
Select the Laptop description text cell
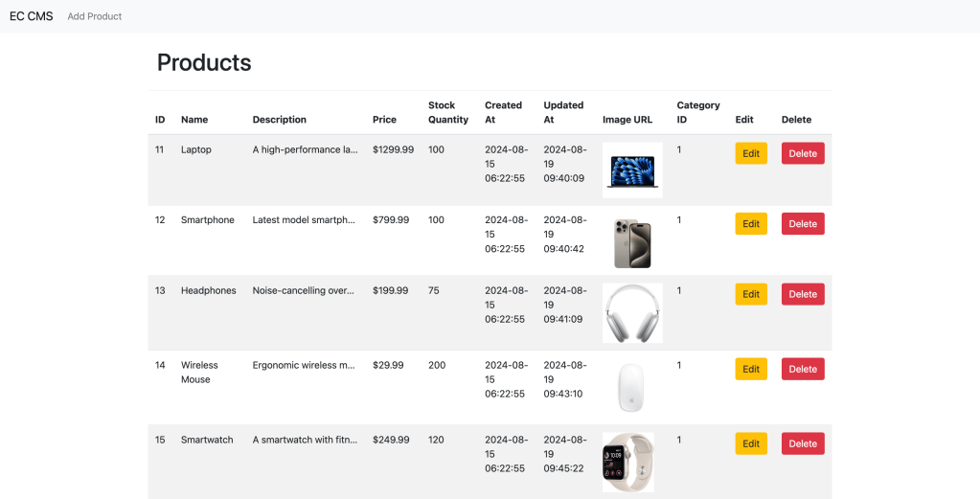point(305,149)
